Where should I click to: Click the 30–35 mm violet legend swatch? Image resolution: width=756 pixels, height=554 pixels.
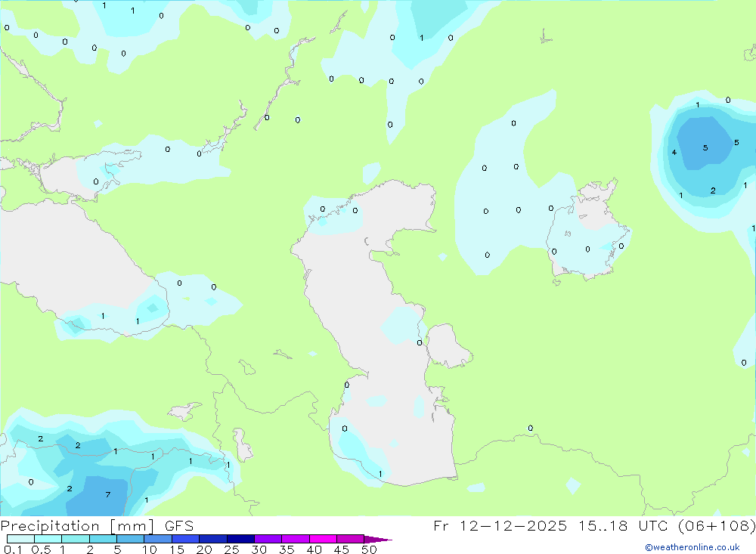[x=268, y=539]
